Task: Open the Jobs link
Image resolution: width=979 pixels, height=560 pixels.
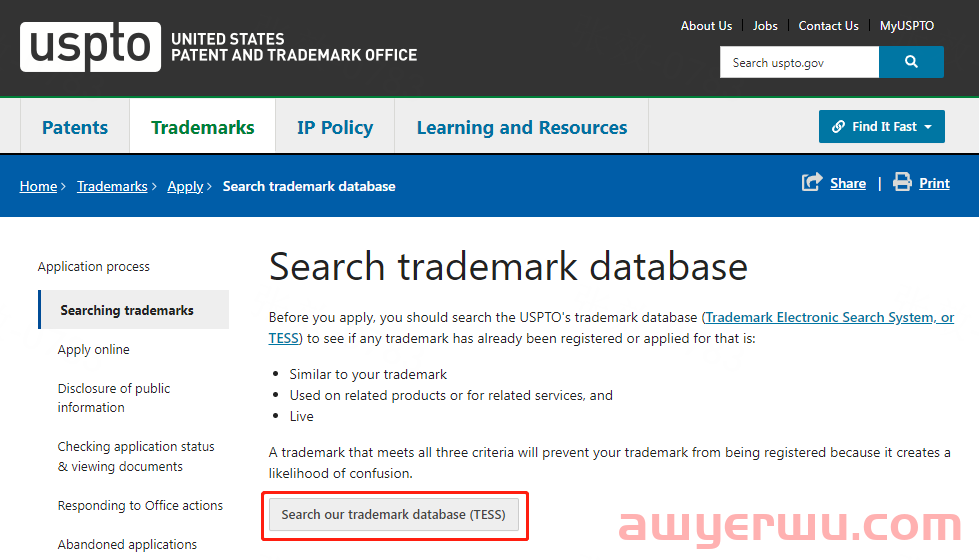Action: [765, 26]
